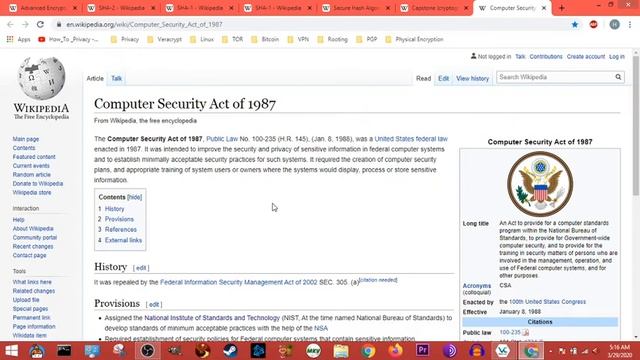Open the PDF icon next to Public law 100-235
This screenshot has width=640, height=360.
coord(525,333)
